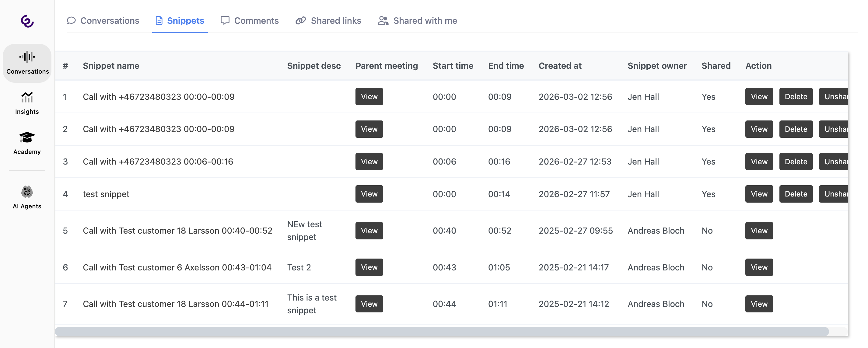The image size is (868, 348).
Task: Open AI Agents brain icon
Action: click(27, 192)
